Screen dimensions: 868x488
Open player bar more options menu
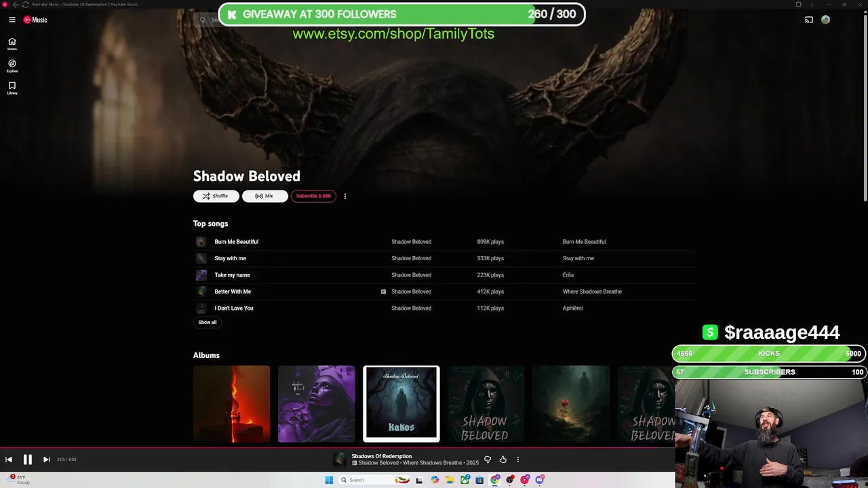pyautogui.click(x=518, y=460)
